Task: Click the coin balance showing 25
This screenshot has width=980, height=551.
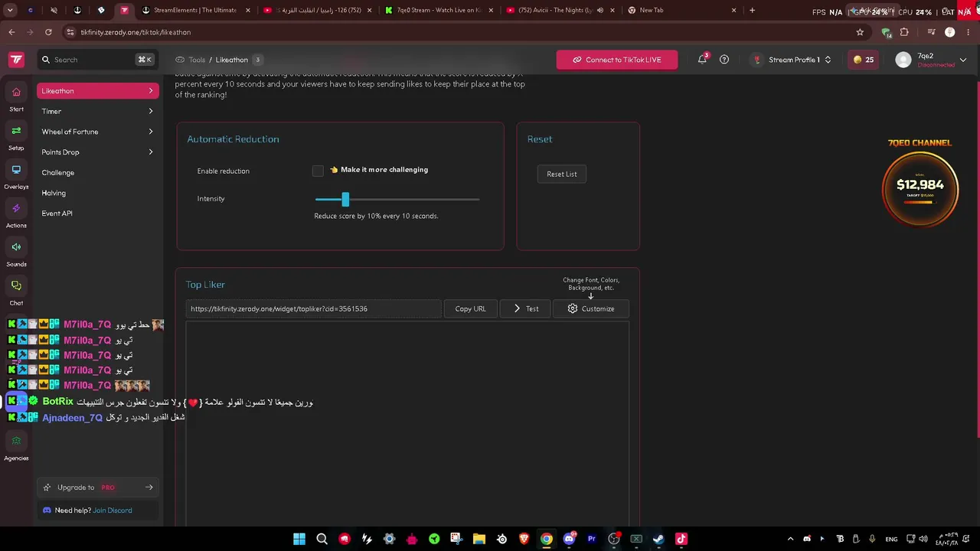Action: [x=864, y=60]
